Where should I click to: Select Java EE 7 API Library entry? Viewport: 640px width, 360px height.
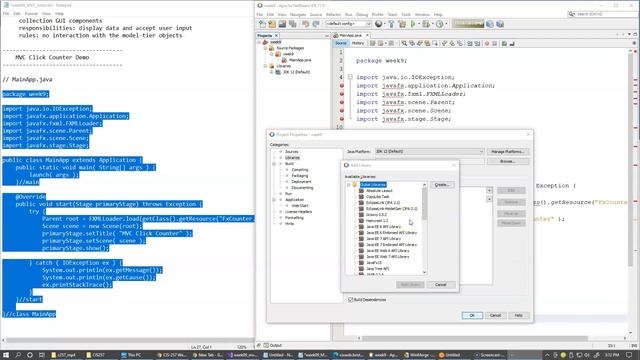tap(383, 239)
